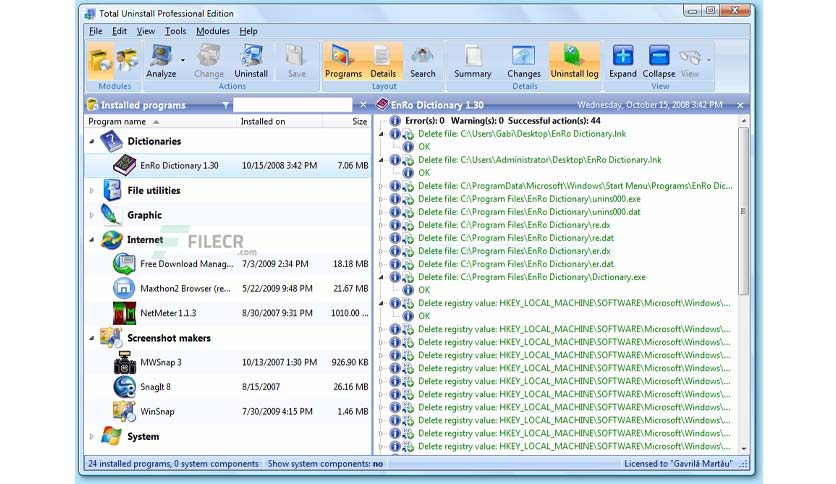Open the Search layout button

point(422,61)
